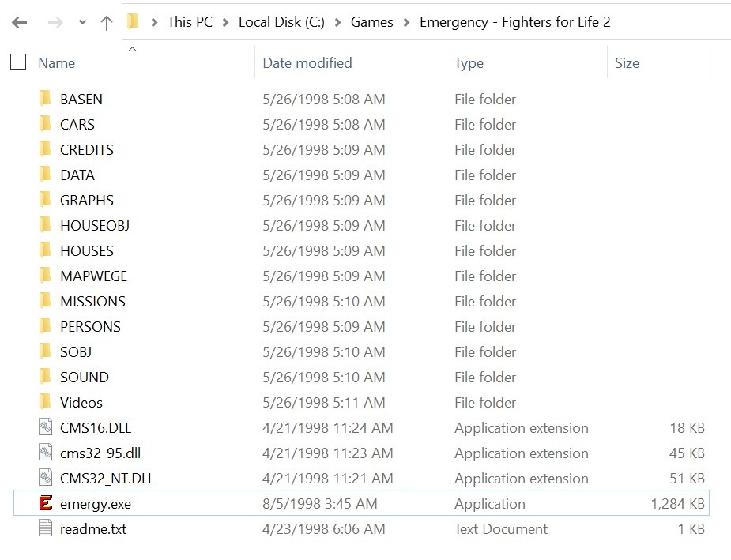
Task: Click the Back arrow navigation button
Action: coord(20,22)
